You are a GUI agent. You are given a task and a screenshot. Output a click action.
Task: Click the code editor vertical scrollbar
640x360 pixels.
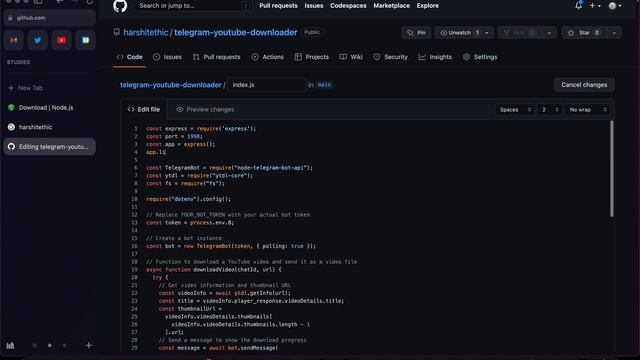[611, 169]
